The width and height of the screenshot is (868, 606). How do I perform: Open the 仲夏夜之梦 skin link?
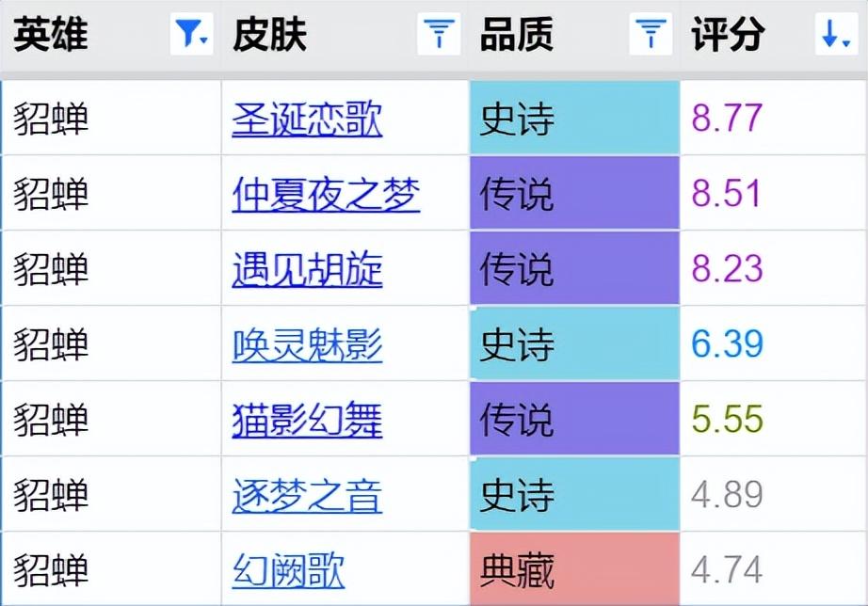pos(326,194)
